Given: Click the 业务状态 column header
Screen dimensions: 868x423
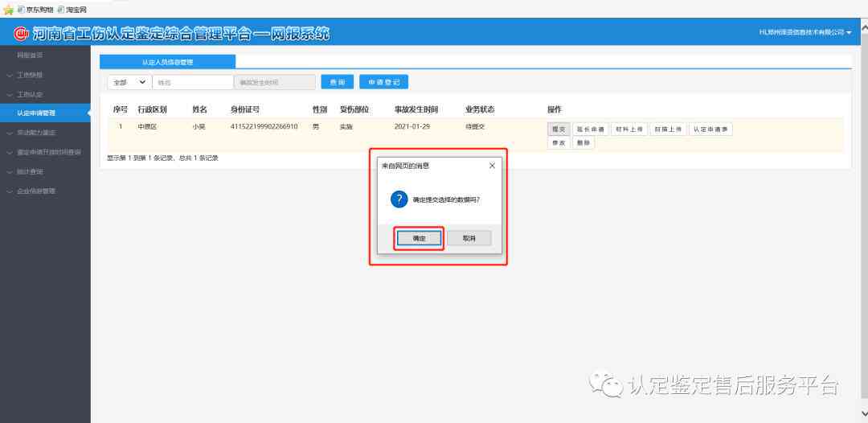Looking at the screenshot, I should [x=480, y=109].
